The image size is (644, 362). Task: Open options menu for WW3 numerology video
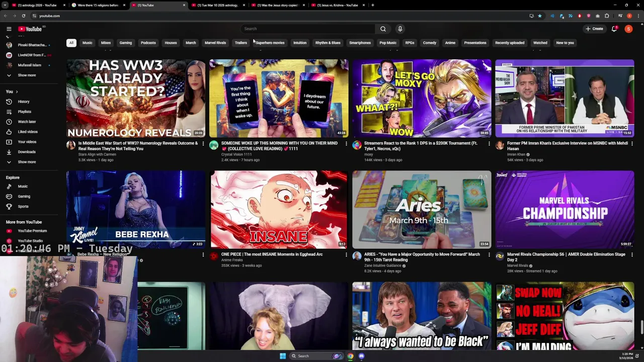203,144
